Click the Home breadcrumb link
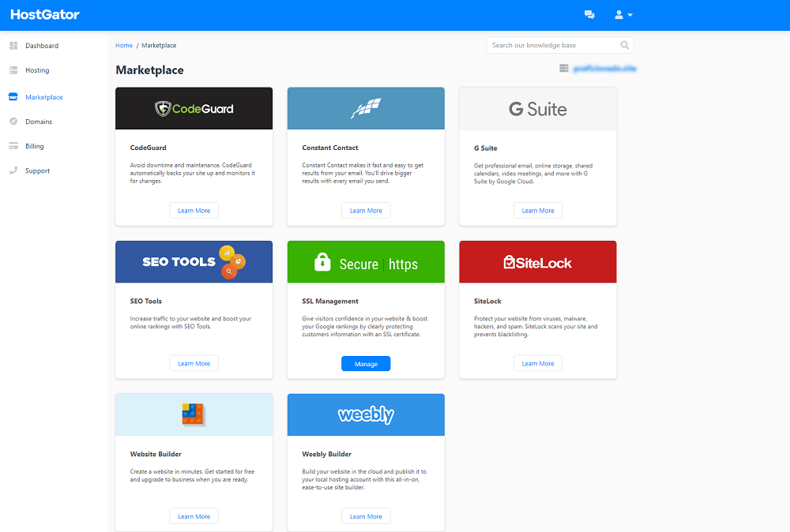790x532 pixels. click(124, 45)
